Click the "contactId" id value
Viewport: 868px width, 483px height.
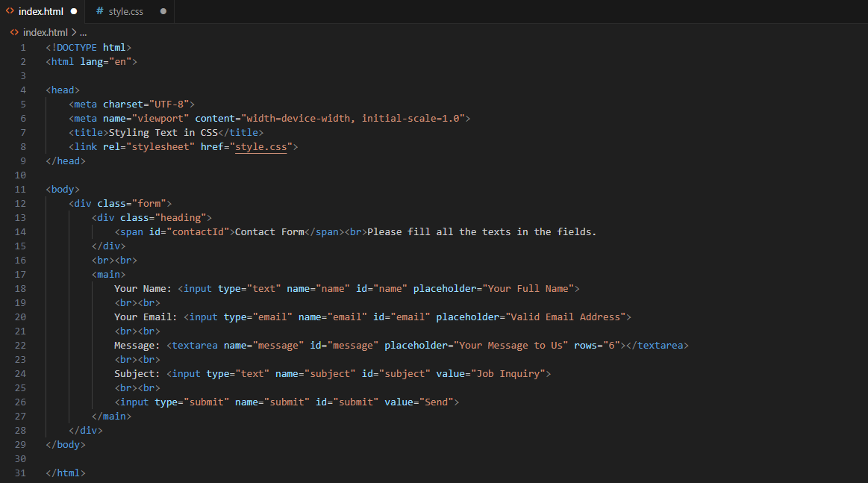(x=198, y=232)
